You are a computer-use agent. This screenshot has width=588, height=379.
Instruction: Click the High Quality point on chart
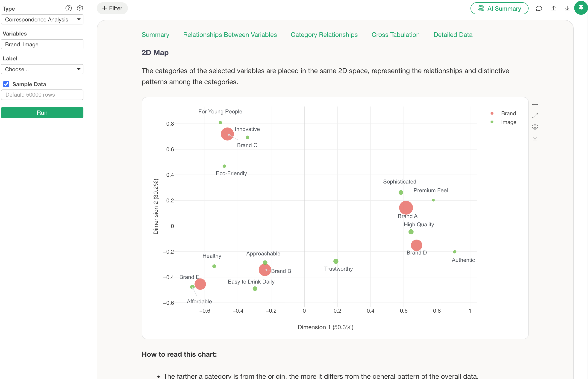click(x=411, y=232)
